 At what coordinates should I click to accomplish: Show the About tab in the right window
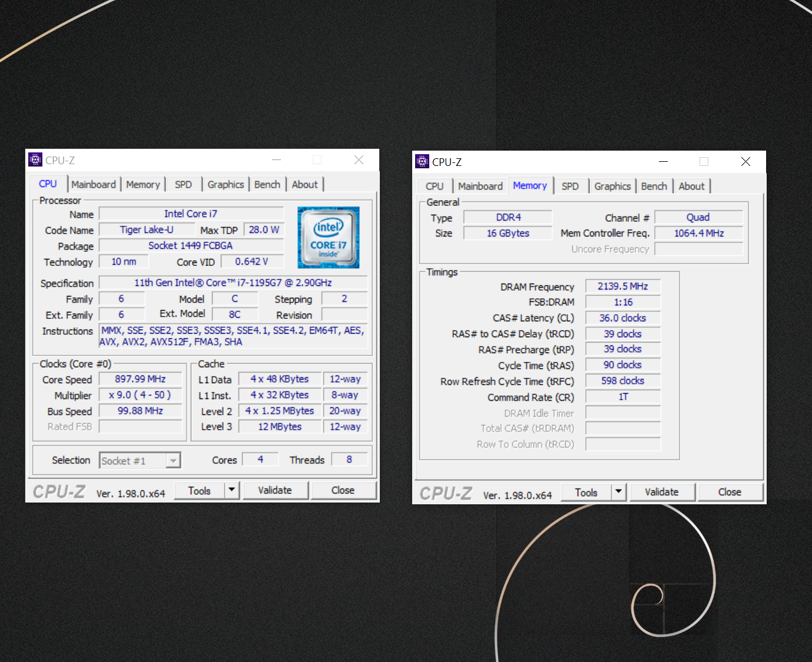tap(692, 186)
